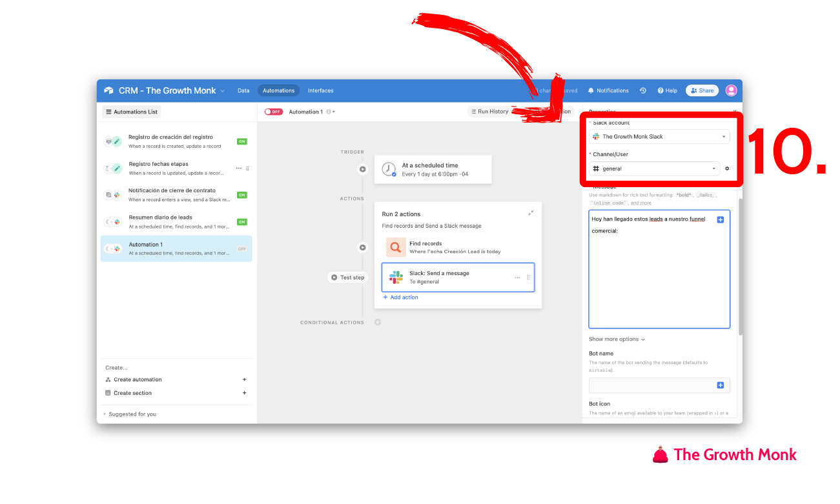
Task: Grab the Slack Send a message drag handle
Action: (528, 277)
